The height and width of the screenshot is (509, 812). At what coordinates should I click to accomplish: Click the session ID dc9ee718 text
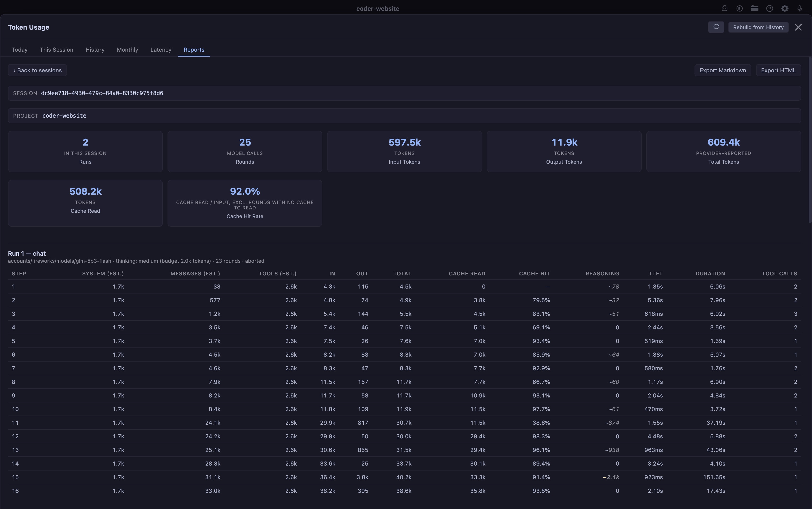click(x=102, y=93)
